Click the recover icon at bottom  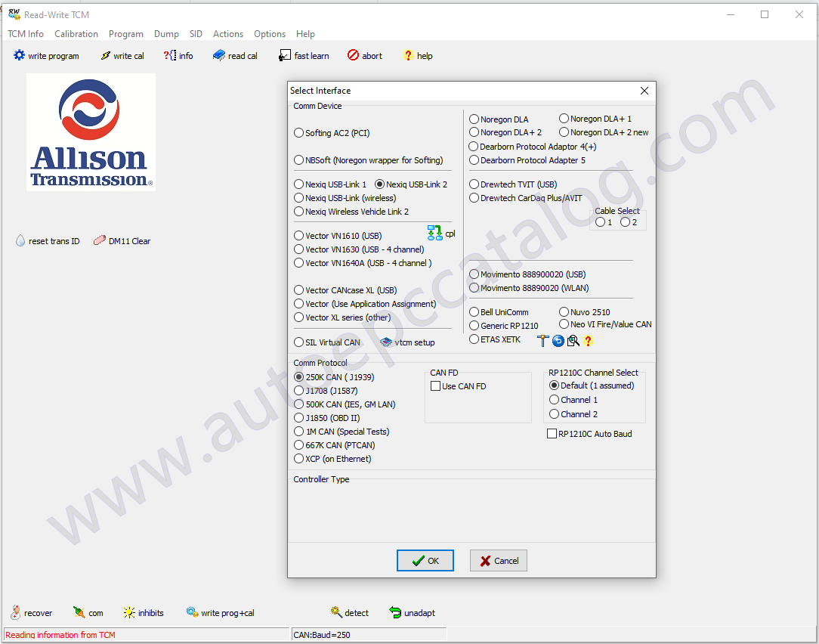click(x=16, y=613)
